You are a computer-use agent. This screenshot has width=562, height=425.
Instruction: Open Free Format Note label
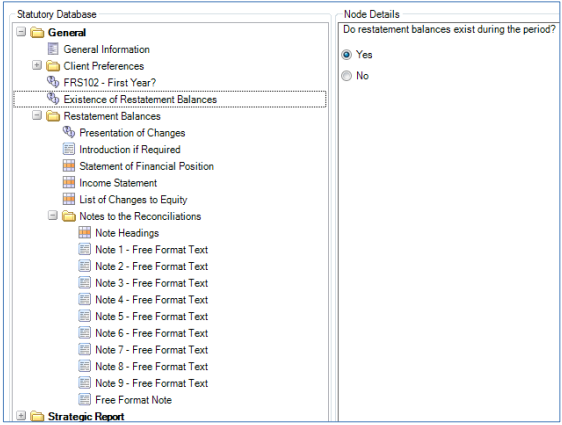(133, 400)
